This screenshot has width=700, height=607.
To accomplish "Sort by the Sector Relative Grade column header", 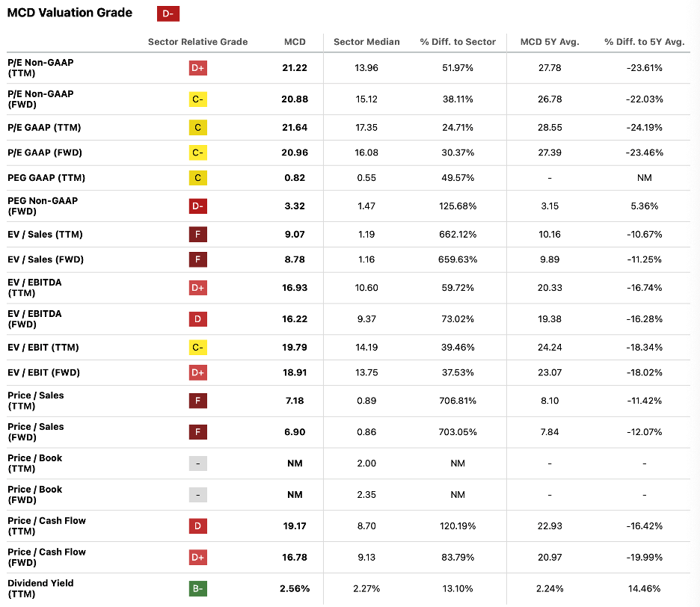I will click(x=197, y=42).
